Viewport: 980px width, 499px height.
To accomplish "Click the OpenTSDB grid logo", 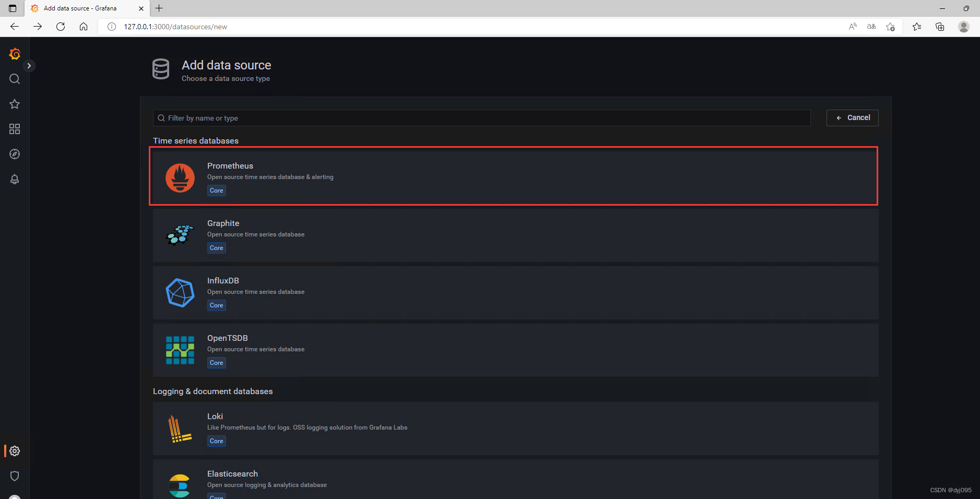I will click(180, 350).
